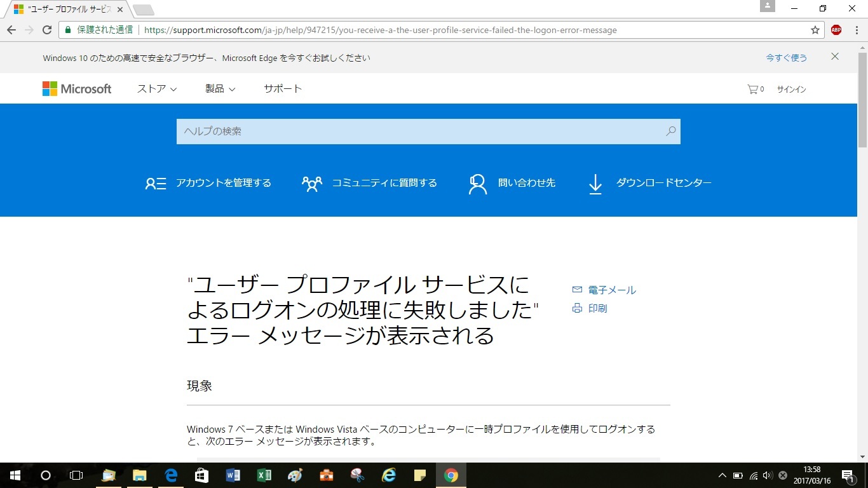Click the 電子メール share link
The image size is (868, 488).
coord(612,290)
